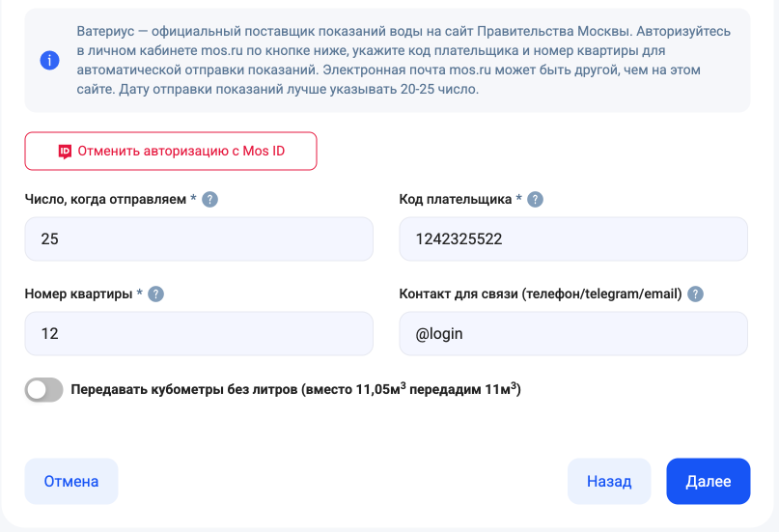This screenshot has height=532, width=779.
Task: Click "Отменить авторизацию с Mos ID" button
Action: pos(171,152)
